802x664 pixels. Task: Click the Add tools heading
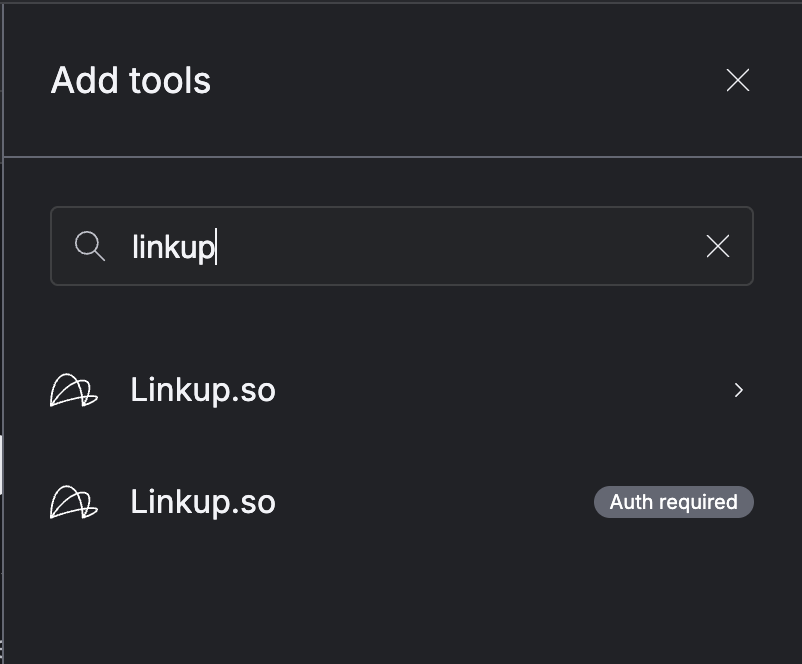tap(131, 80)
